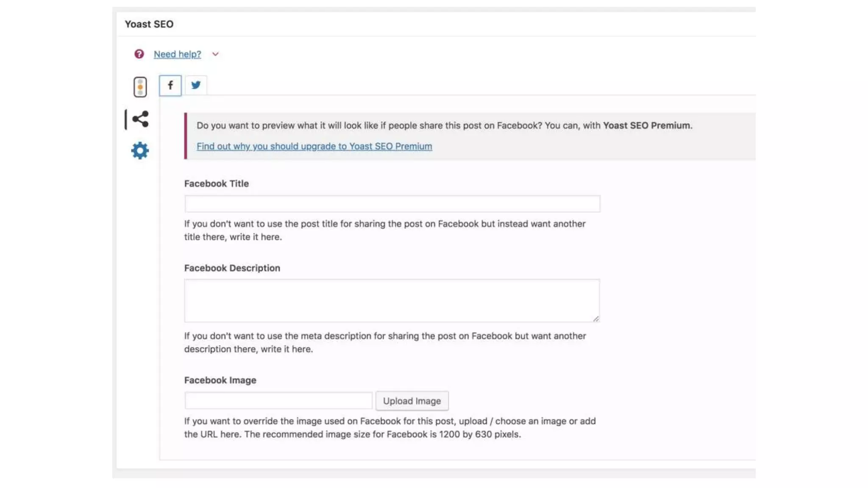
Task: Click inside the Facebook Description textarea
Action: point(392,300)
